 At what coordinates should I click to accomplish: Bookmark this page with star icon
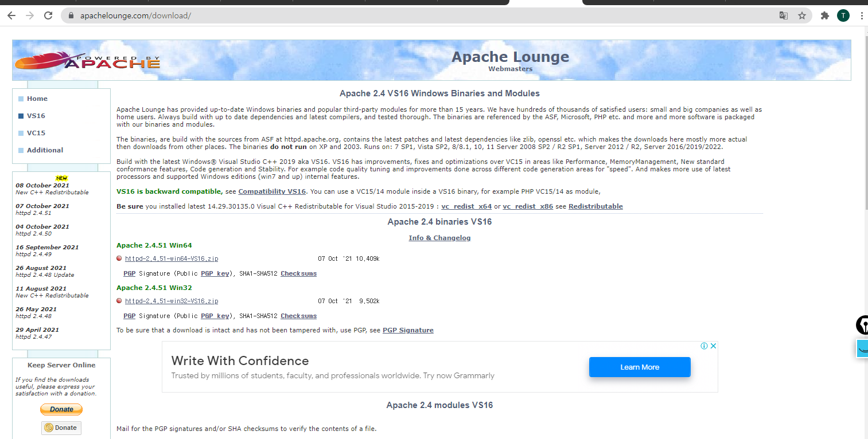(x=802, y=15)
